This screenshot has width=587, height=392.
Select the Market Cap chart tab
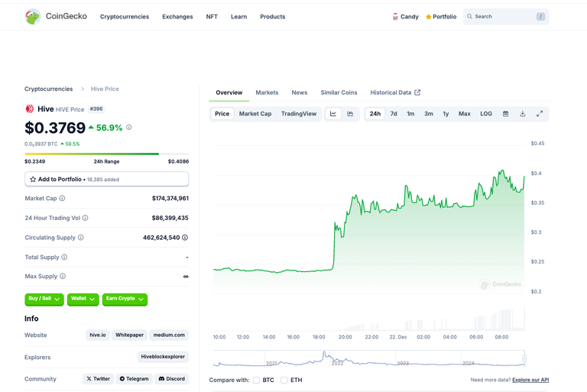tap(255, 114)
